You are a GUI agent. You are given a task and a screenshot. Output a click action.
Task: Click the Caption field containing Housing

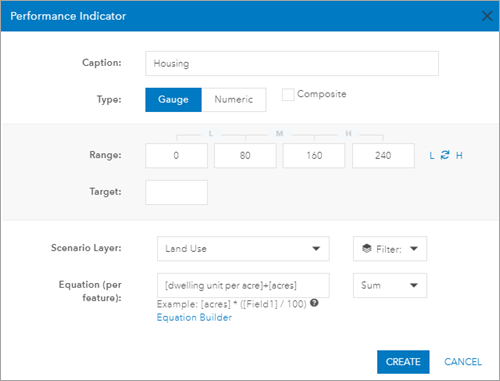coord(292,63)
